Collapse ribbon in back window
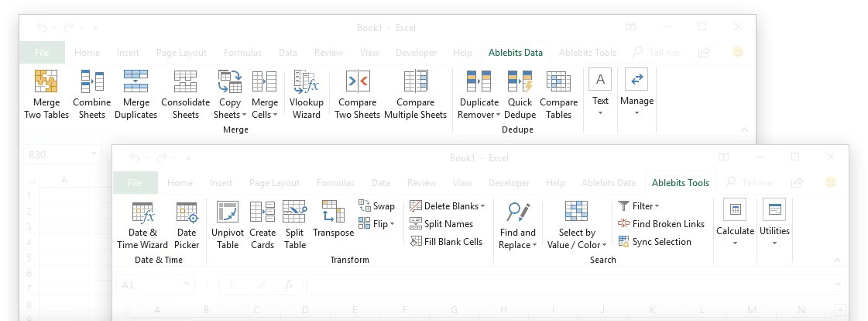This screenshot has width=868, height=321. tap(745, 129)
